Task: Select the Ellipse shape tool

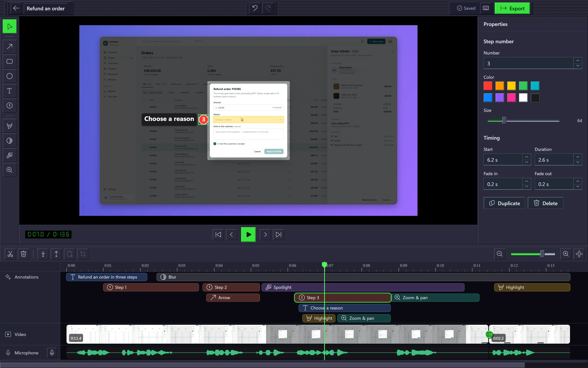Action: click(x=10, y=76)
